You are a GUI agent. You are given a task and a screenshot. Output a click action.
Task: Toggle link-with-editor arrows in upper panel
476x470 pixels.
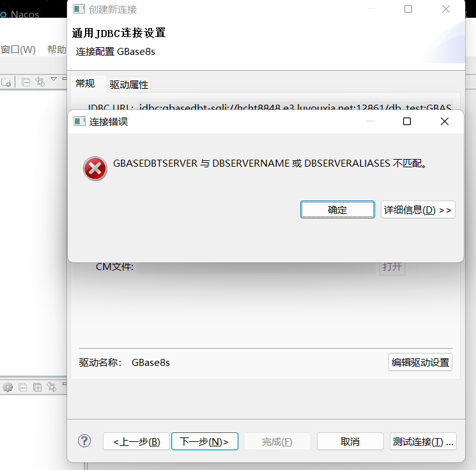(x=40, y=82)
